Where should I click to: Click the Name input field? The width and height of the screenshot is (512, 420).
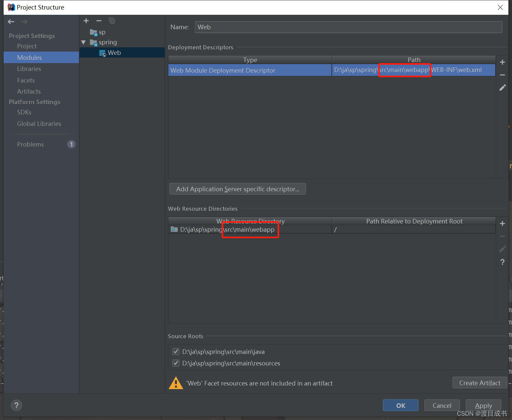click(x=349, y=27)
